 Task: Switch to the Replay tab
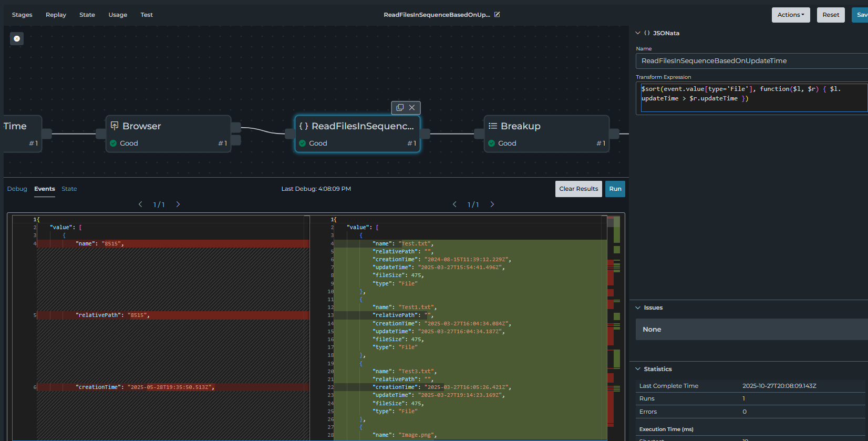[x=56, y=15]
